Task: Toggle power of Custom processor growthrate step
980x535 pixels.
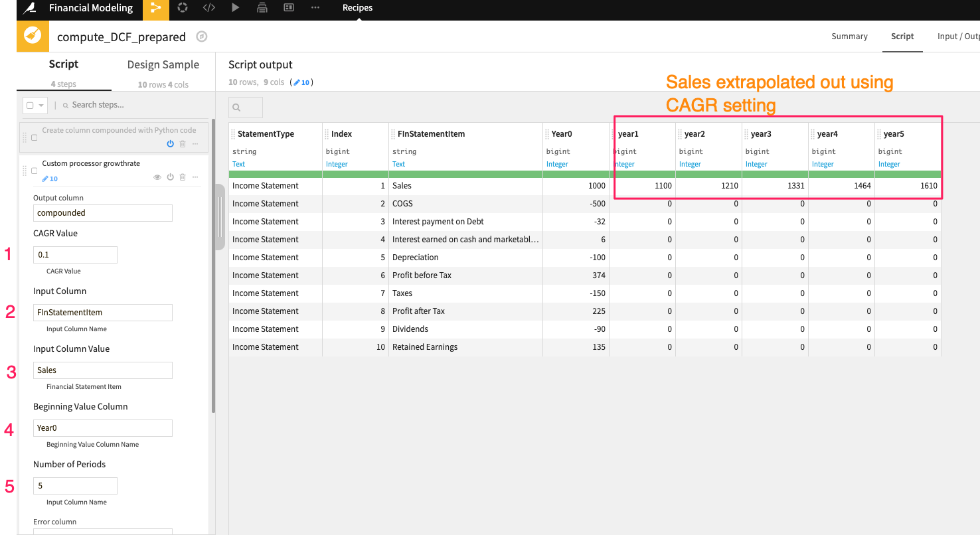Action: (x=170, y=177)
